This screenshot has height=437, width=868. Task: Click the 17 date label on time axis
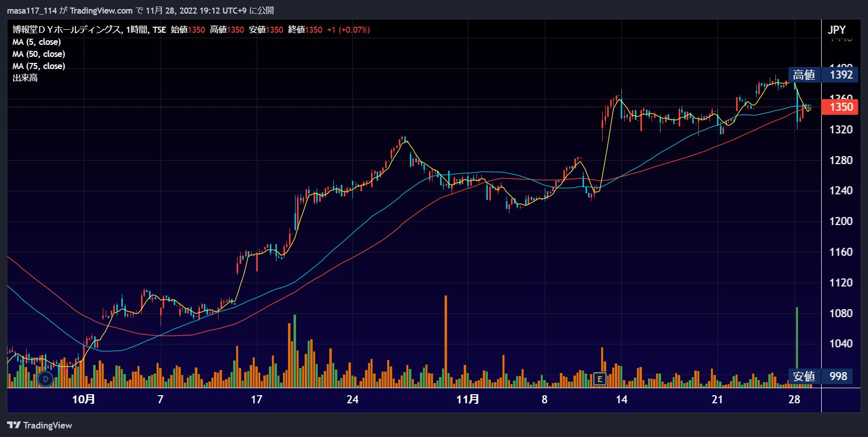(257, 399)
